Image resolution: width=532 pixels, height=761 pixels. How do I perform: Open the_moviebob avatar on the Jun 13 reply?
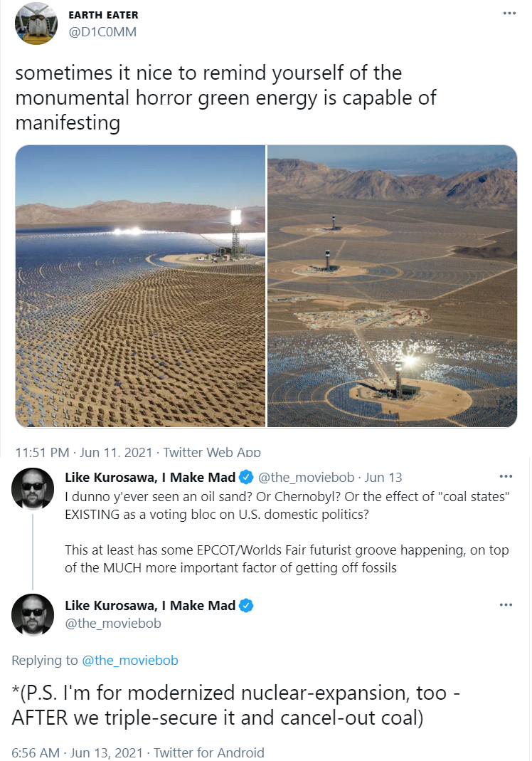[33, 489]
